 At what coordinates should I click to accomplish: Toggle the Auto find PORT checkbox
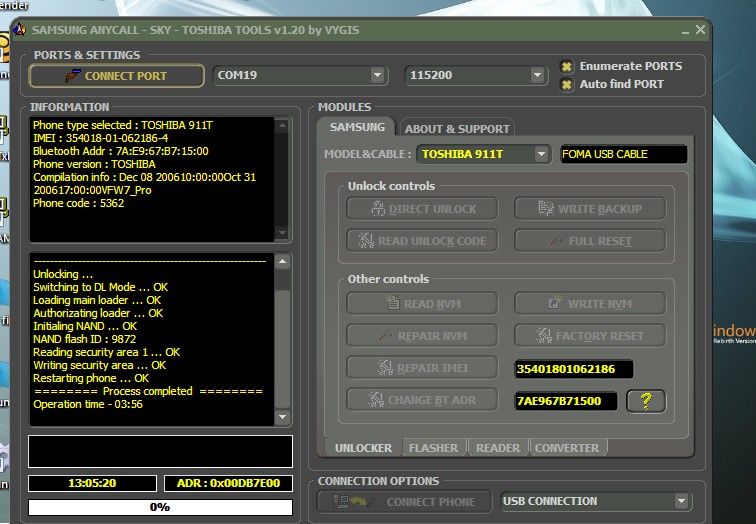click(567, 85)
